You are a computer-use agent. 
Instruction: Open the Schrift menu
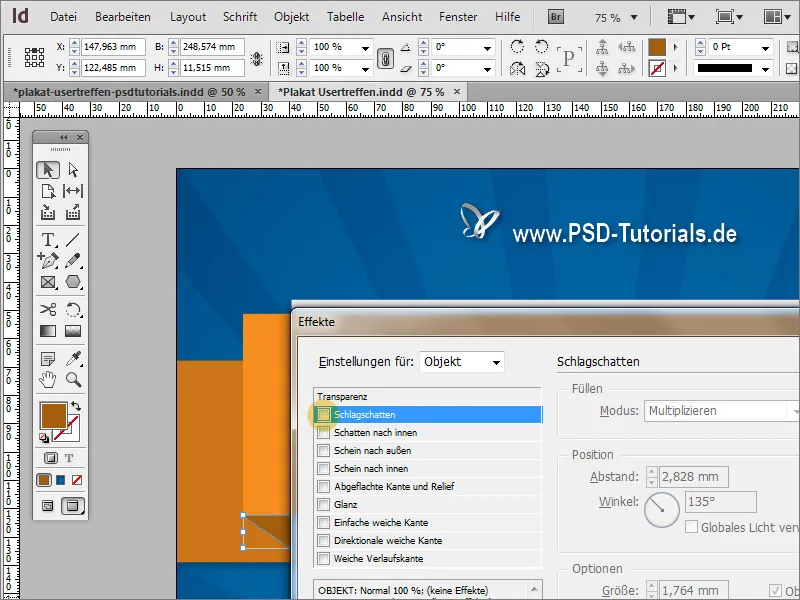click(x=240, y=17)
